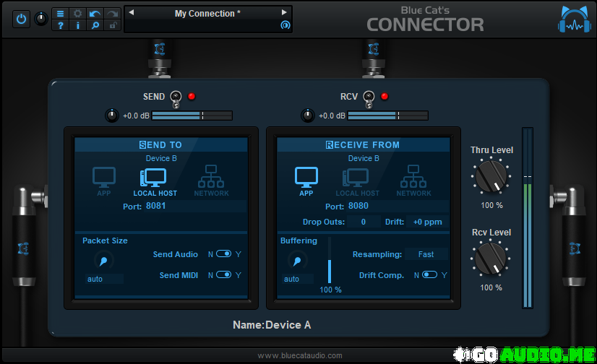Click the magnifier zoom icon
This screenshot has width=597, height=364.
[x=95, y=26]
